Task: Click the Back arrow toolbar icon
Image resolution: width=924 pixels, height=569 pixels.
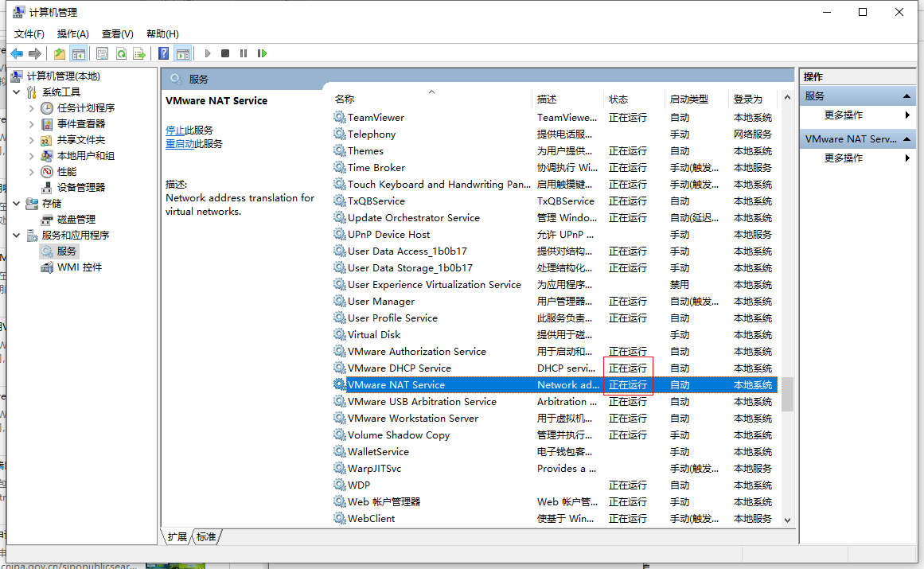Action: pyautogui.click(x=17, y=53)
